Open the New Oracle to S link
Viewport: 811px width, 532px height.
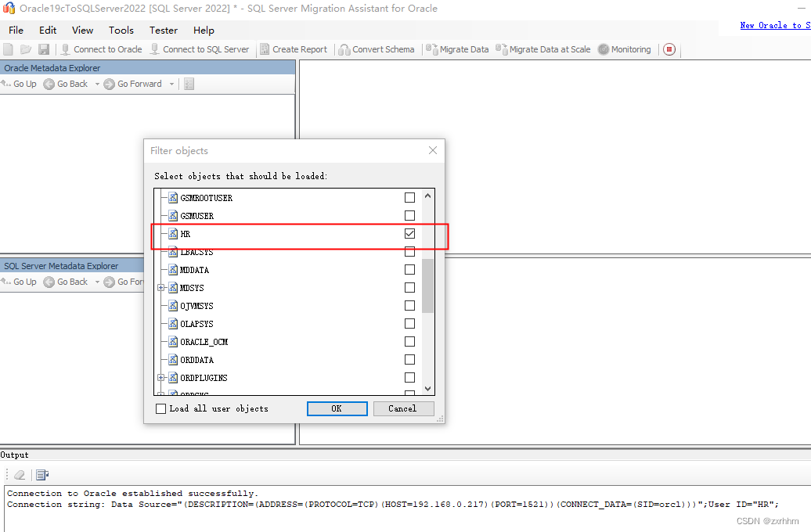coord(775,25)
